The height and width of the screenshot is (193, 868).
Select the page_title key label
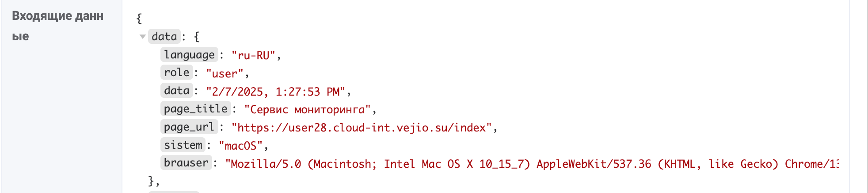pos(195,109)
